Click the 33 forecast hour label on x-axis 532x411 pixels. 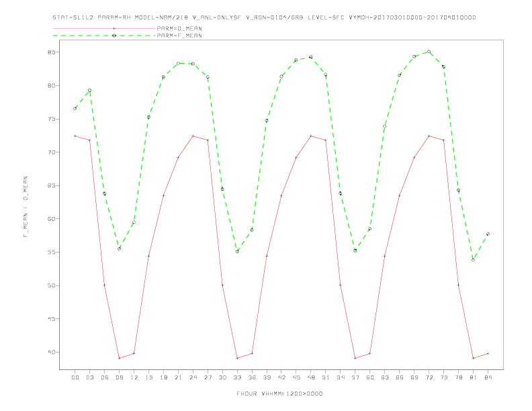point(237,377)
